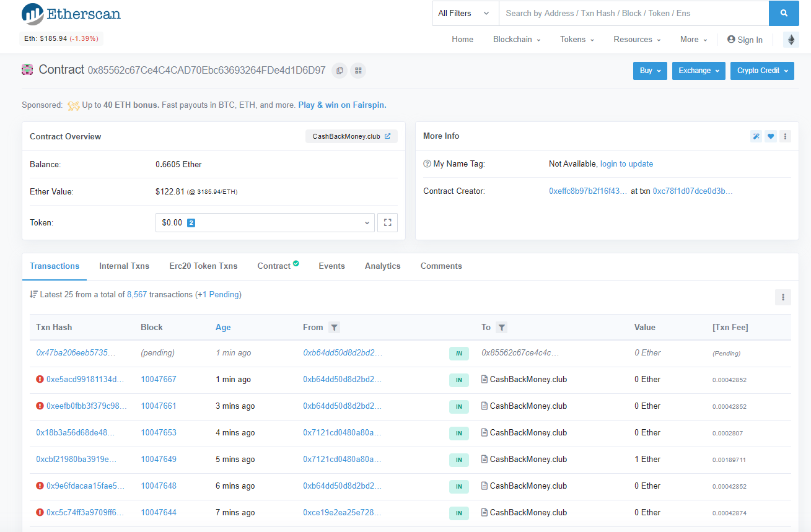Viewport: 811px width, 532px height.
Task: Filter transactions by From address
Action: pos(334,328)
